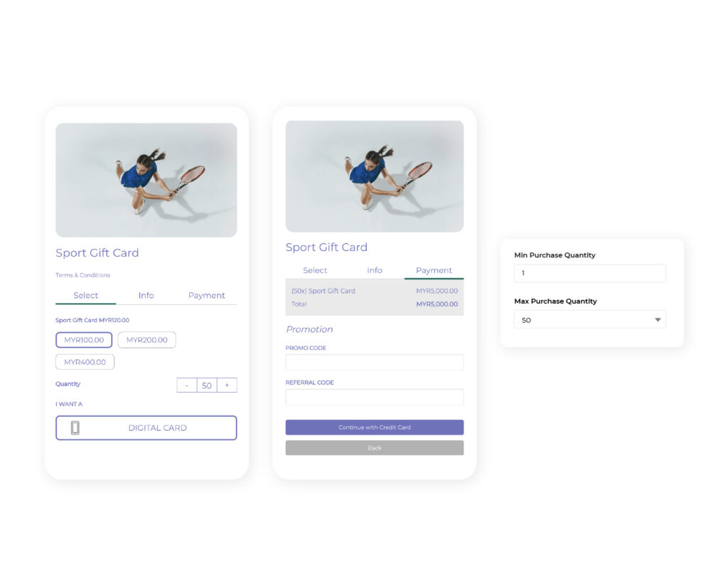
Task: Focus the Min Purchase Quantity field
Action: pos(589,273)
